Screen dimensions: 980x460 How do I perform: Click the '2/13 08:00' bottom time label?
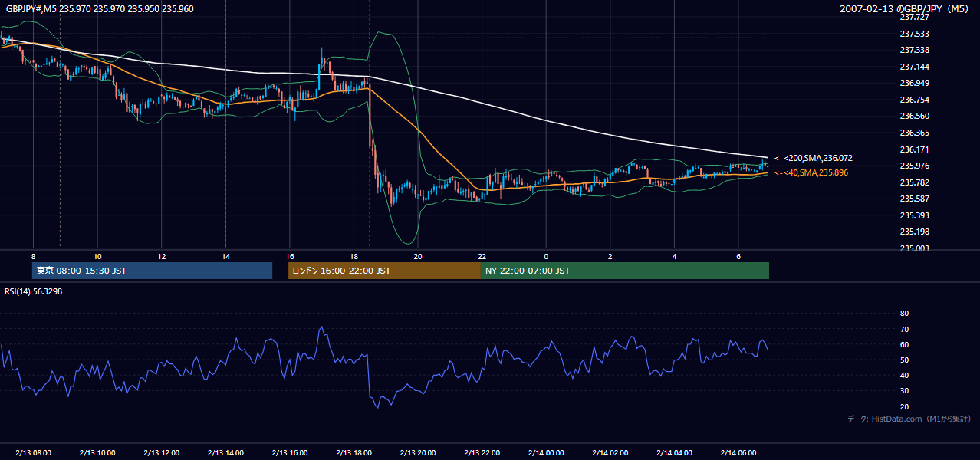(33, 452)
